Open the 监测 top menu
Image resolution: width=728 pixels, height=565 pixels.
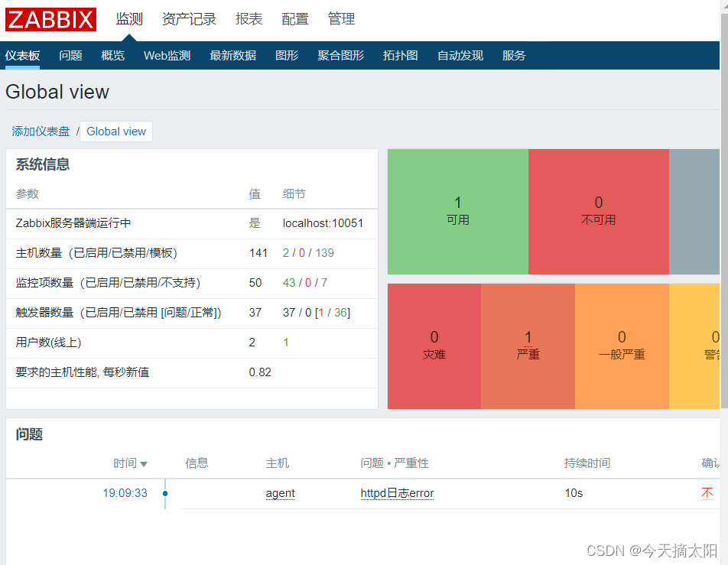[129, 19]
